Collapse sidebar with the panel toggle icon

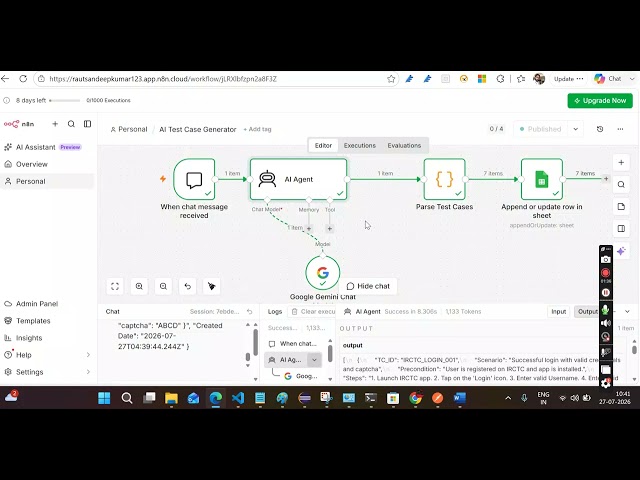coord(87,124)
